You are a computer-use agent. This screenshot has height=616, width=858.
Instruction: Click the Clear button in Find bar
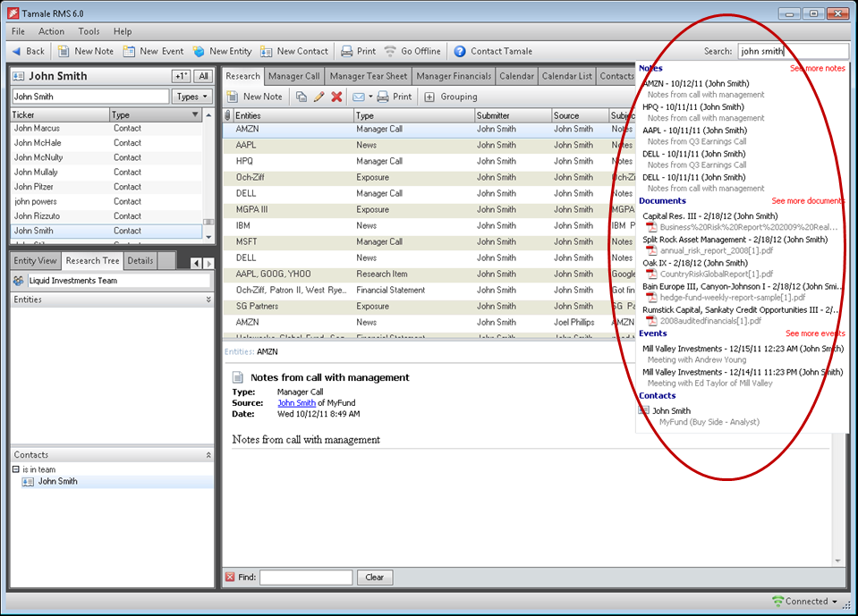(375, 578)
